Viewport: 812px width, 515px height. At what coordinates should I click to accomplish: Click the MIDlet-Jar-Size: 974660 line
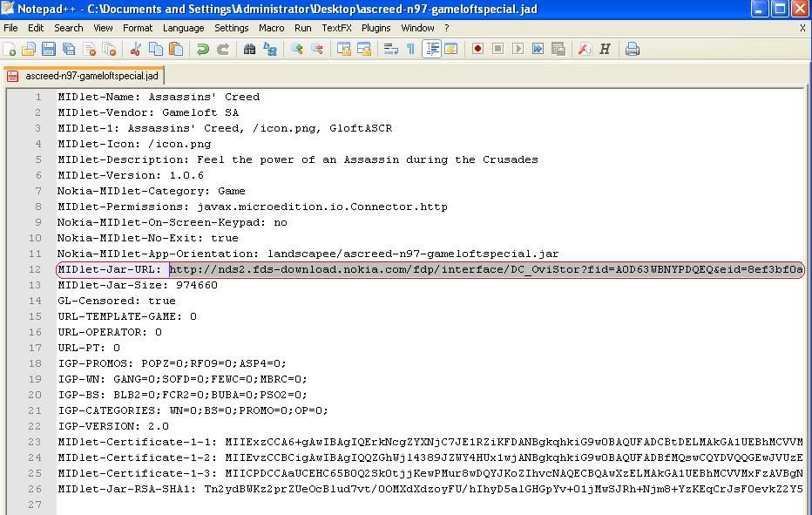138,285
